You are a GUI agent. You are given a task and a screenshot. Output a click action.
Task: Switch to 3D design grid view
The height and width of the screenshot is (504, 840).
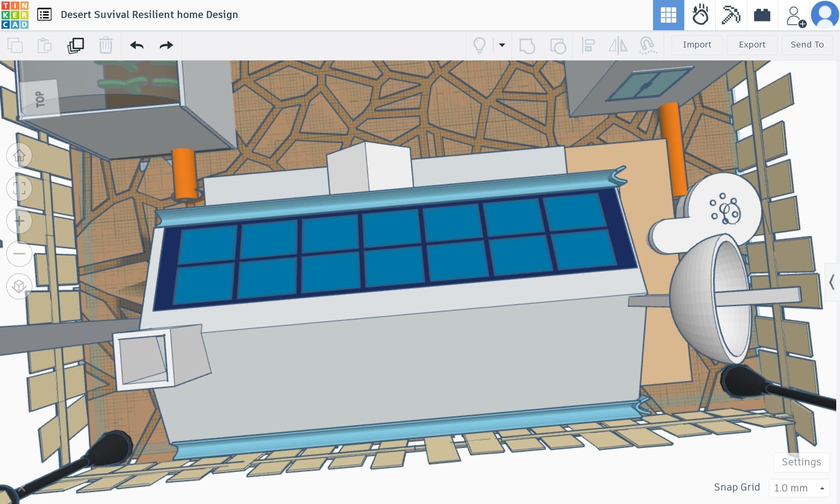pyautogui.click(x=668, y=15)
